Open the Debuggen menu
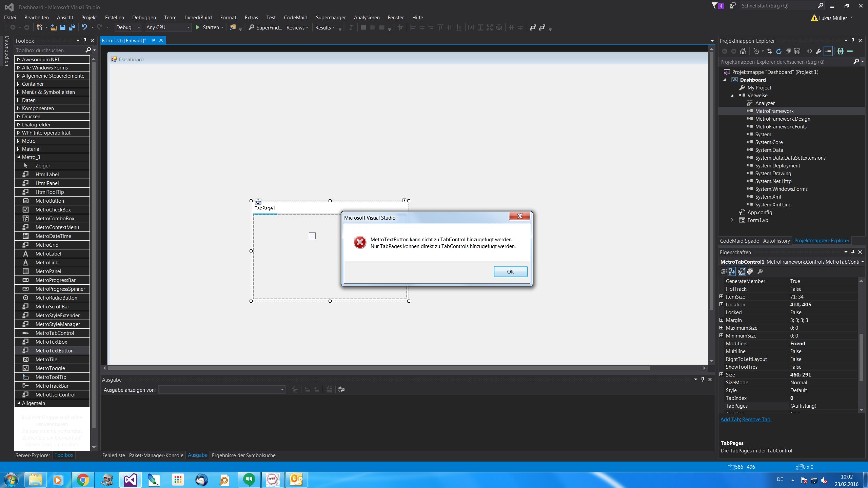The width and height of the screenshot is (868, 488). click(x=144, y=18)
